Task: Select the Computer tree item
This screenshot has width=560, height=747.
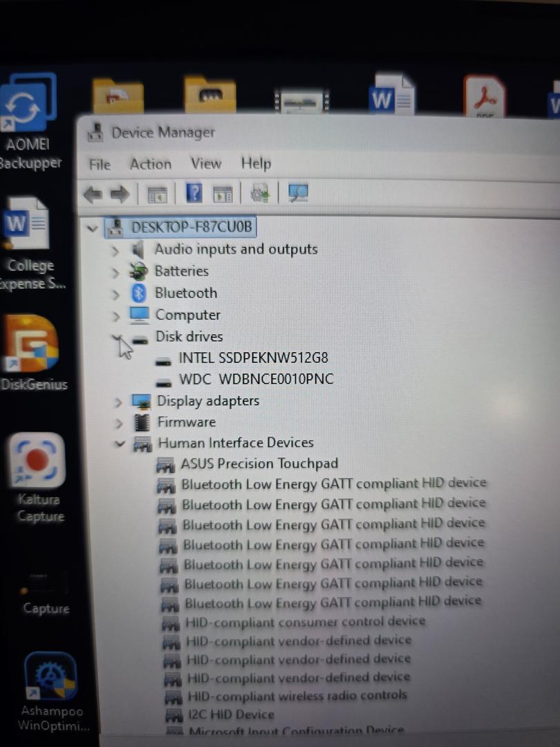Action: point(188,315)
